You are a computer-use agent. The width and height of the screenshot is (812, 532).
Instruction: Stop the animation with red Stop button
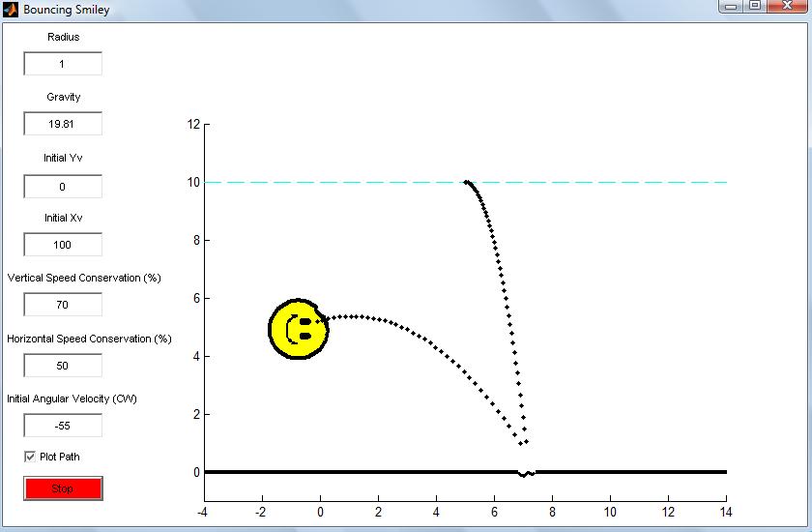pos(63,488)
